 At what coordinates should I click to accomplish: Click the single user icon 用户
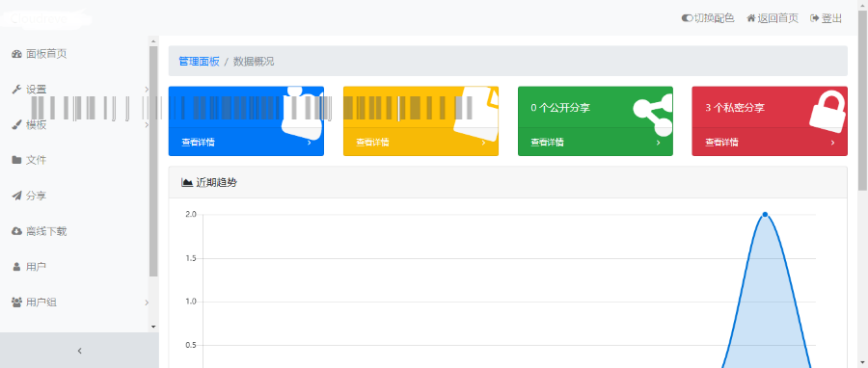tap(16, 267)
